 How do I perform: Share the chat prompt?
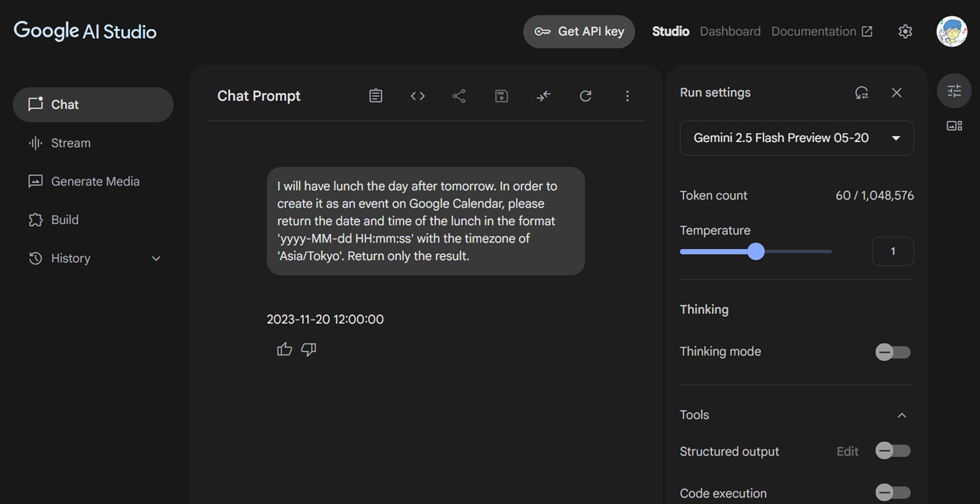point(459,96)
